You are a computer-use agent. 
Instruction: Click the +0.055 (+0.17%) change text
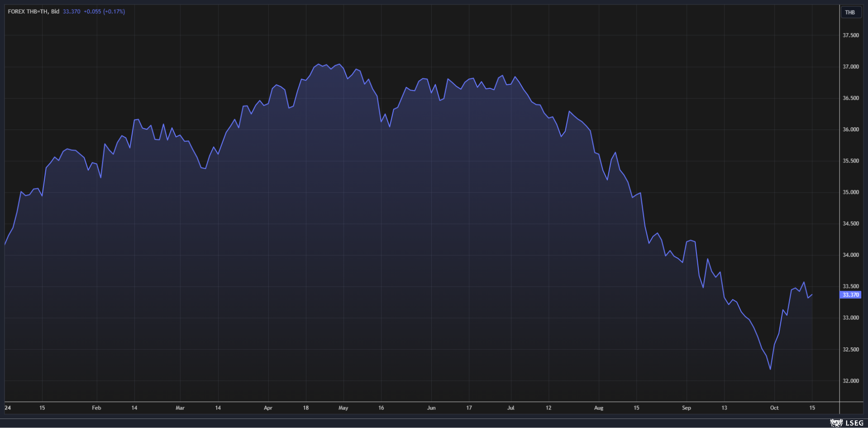(x=105, y=11)
